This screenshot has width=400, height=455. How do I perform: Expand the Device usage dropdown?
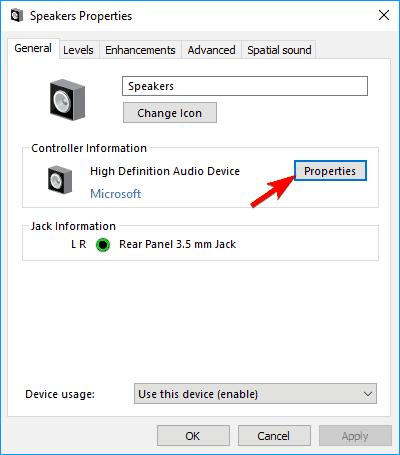coord(255,394)
